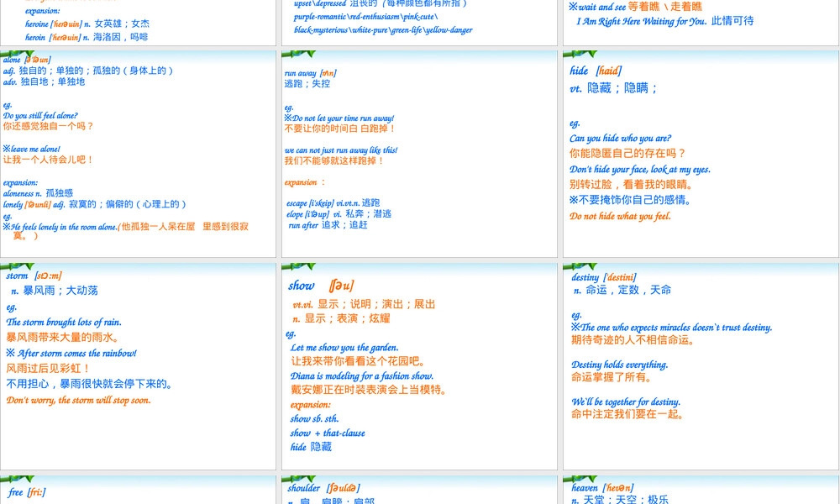Click 'Diana is modeling for a fashion show.'
This screenshot has width=840, height=504.
point(362,376)
